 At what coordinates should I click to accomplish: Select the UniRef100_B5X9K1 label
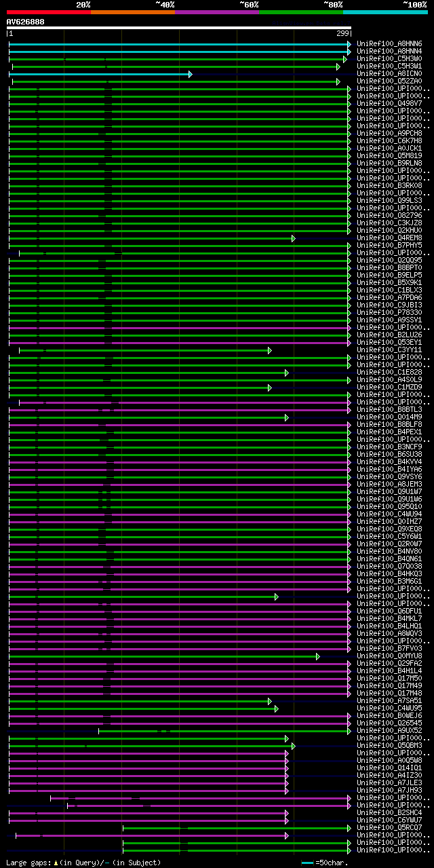pyautogui.click(x=389, y=283)
